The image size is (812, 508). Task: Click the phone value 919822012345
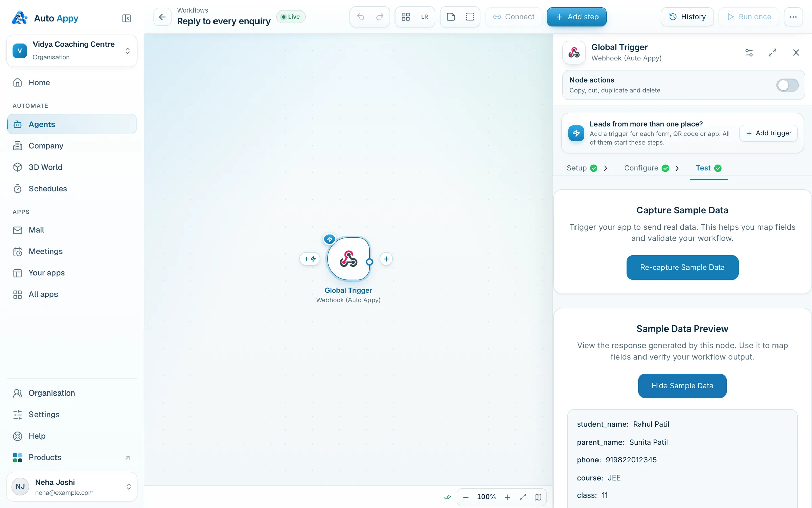coord(631,460)
